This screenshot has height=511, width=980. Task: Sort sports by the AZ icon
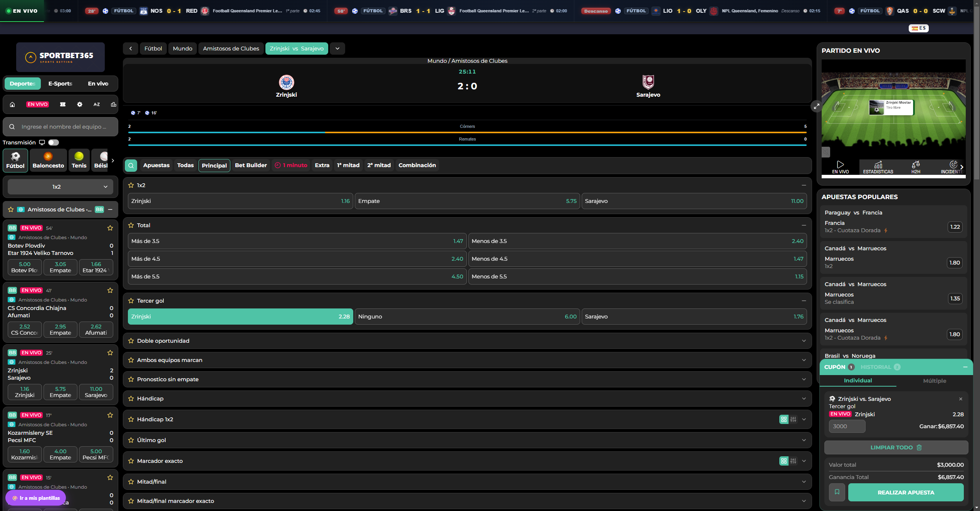click(97, 104)
